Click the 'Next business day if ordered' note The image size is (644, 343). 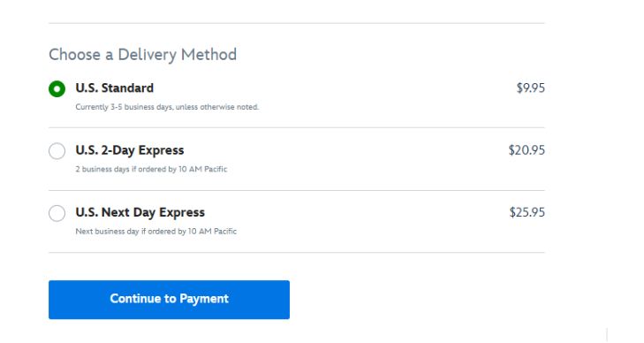(156, 232)
